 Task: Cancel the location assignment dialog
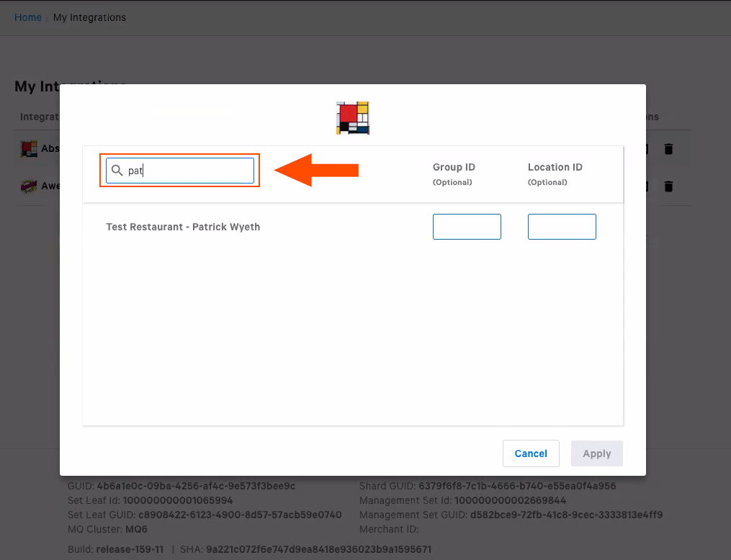click(531, 453)
